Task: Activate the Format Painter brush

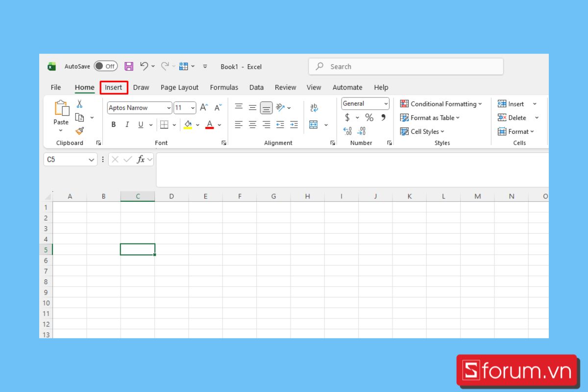Action: click(79, 131)
